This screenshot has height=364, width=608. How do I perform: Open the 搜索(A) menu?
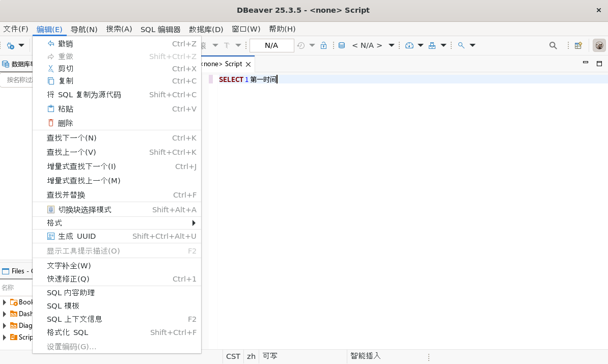click(x=119, y=29)
